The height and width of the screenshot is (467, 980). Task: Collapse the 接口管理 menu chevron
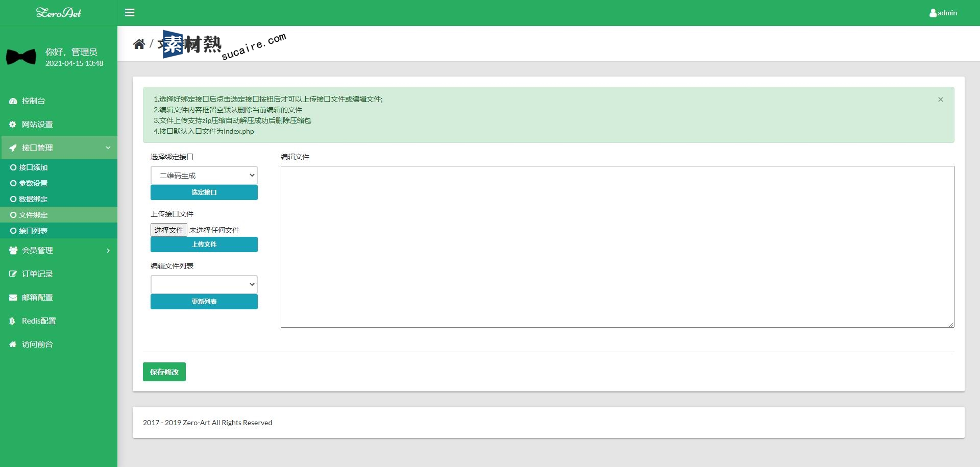pos(108,148)
